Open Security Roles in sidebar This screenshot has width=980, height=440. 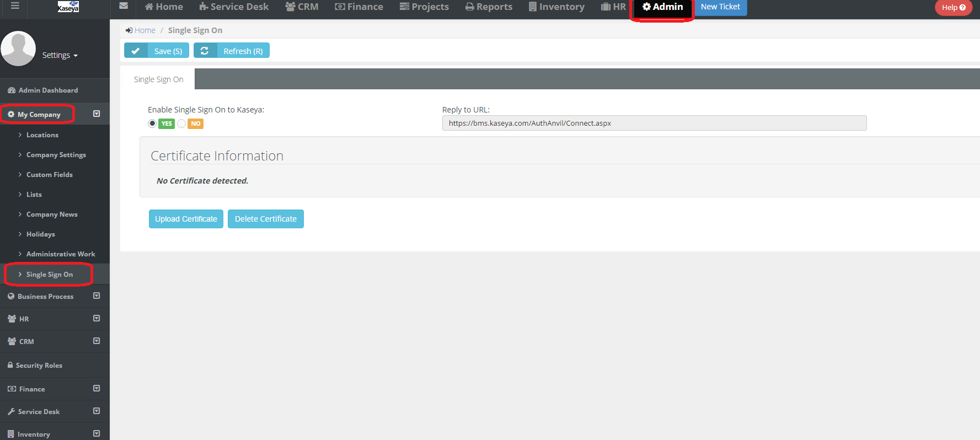[x=39, y=366]
